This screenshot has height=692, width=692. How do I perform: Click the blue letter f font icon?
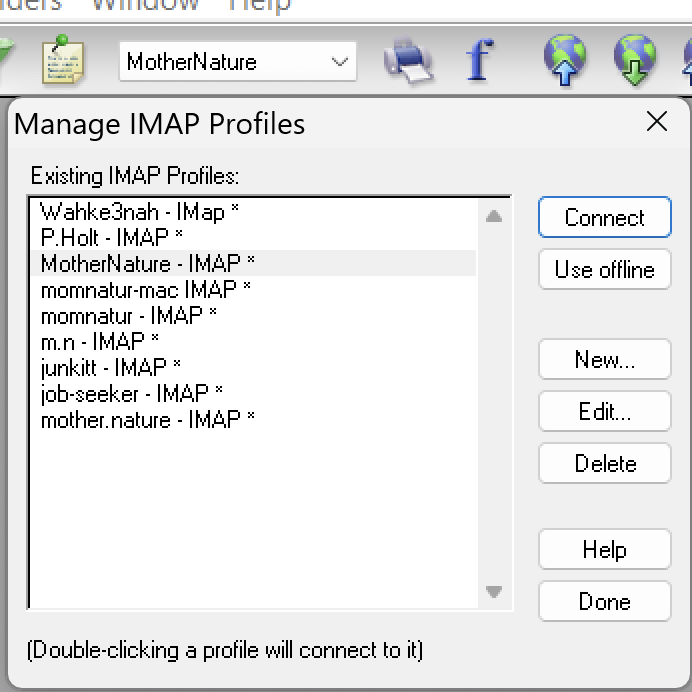(480, 61)
